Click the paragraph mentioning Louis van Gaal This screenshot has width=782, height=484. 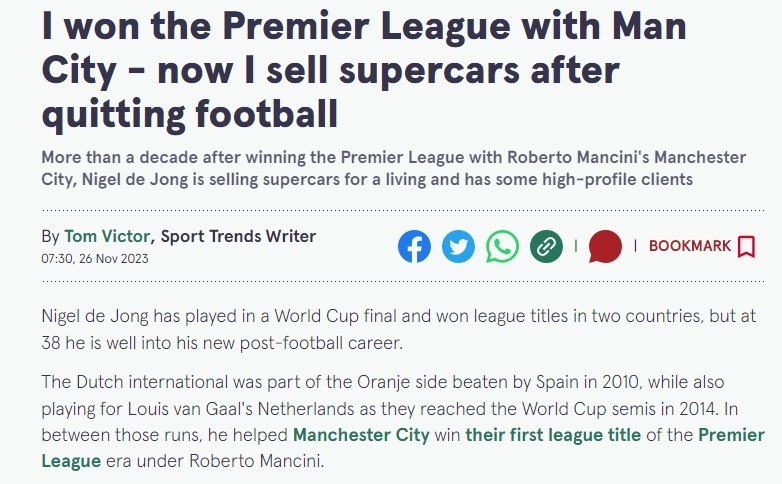click(x=403, y=422)
